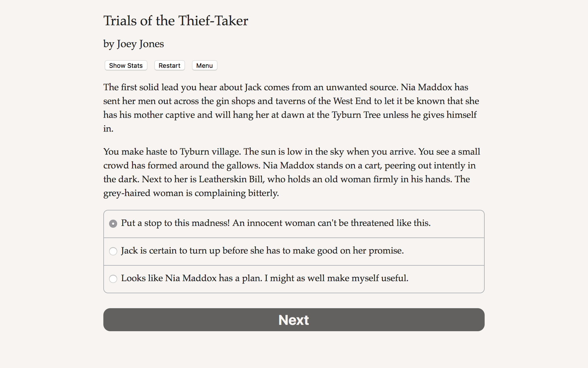Activate the third response option's radio control
This screenshot has width=588, height=368.
pyautogui.click(x=113, y=279)
